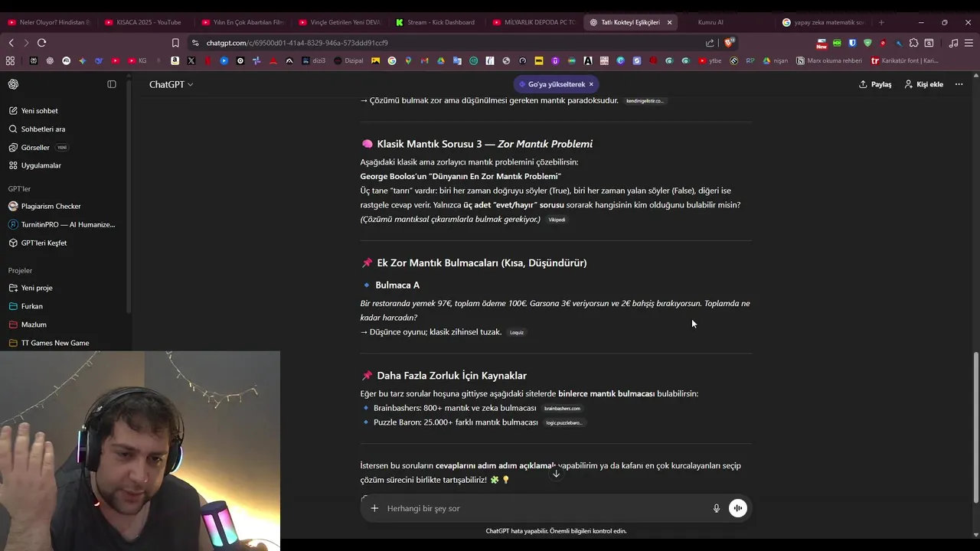This screenshot has height=551, width=980.
Task: Open the Karikatür font bookmark
Action: point(904,60)
